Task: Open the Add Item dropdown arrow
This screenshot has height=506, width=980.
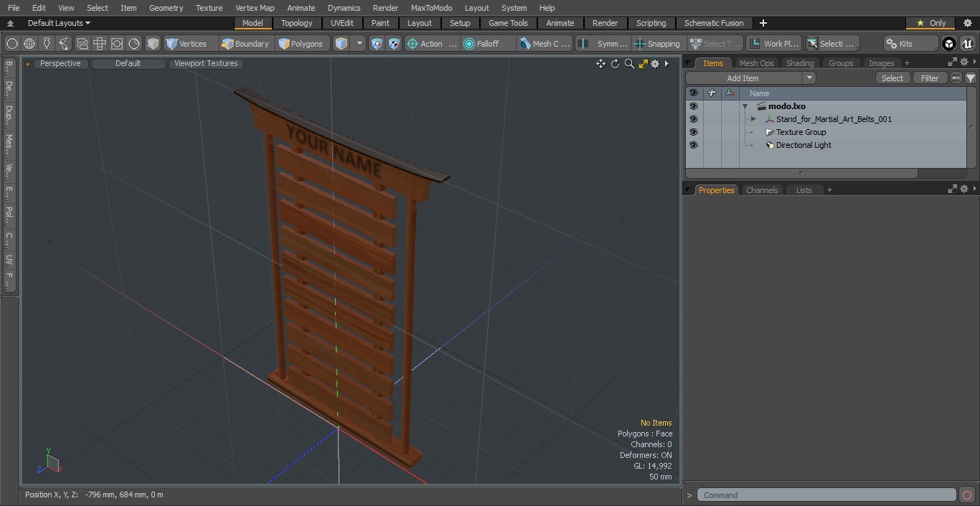Action: click(x=809, y=78)
